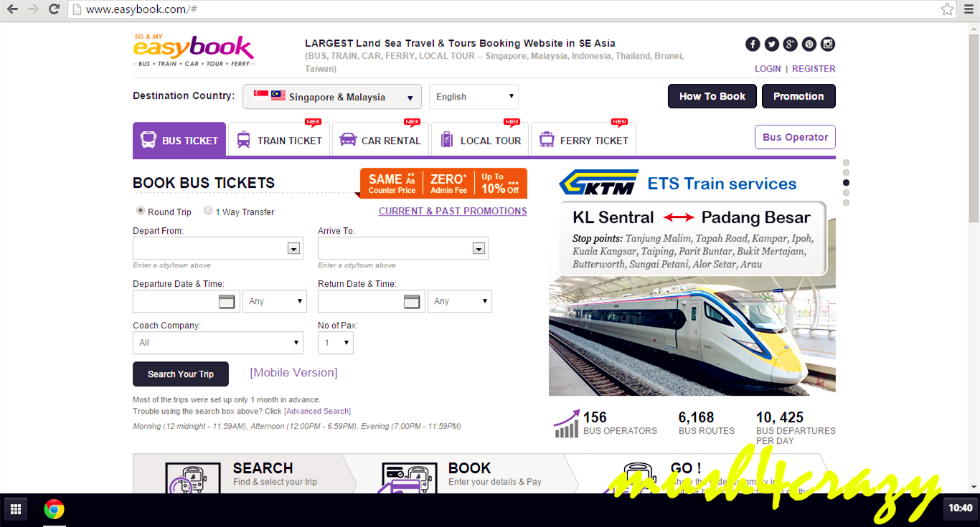
Task: Select the Round Trip radio button
Action: pos(141,211)
